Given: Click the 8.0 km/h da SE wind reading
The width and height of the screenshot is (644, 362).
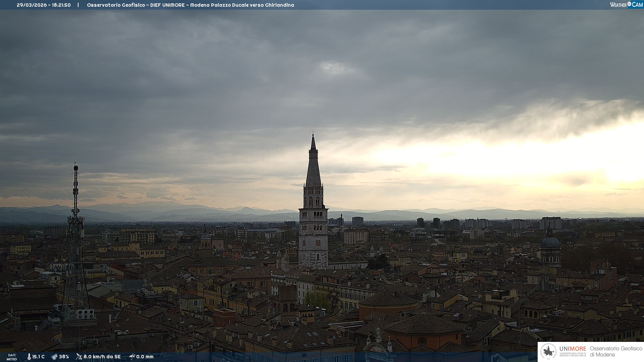Looking at the screenshot, I should pyautogui.click(x=102, y=357).
